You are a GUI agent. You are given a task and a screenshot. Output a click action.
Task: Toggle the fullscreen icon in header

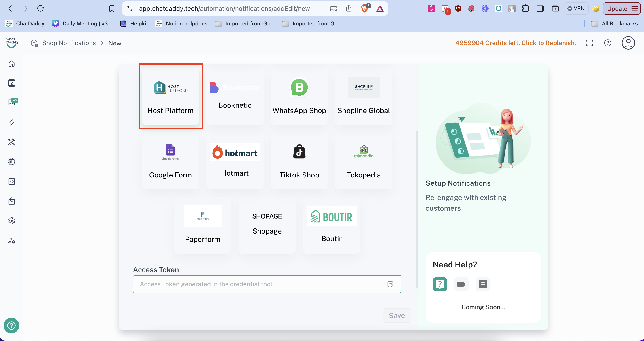tap(589, 43)
